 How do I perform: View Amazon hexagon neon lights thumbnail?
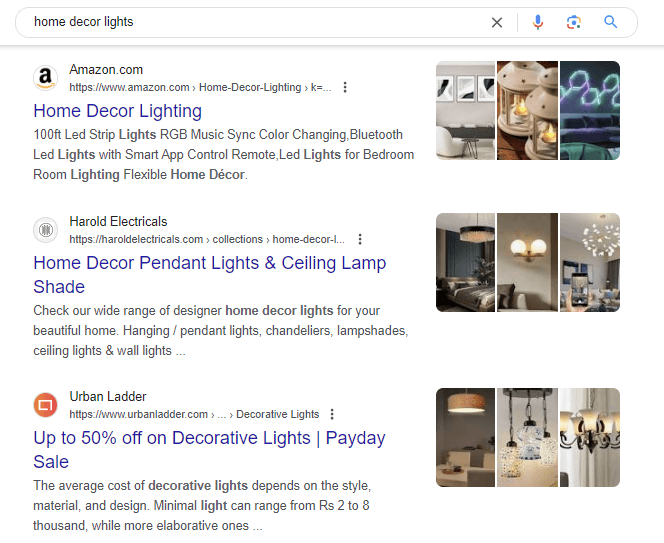coord(590,111)
